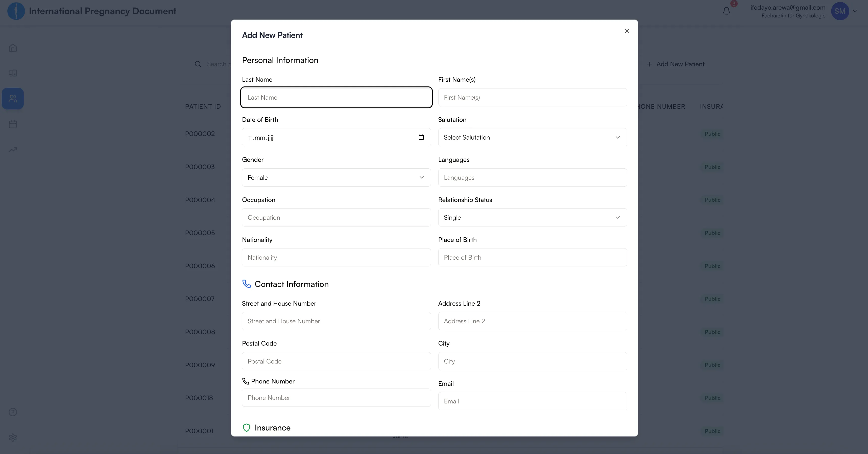
Task: Open the analytics trend sidebar icon
Action: tap(13, 149)
